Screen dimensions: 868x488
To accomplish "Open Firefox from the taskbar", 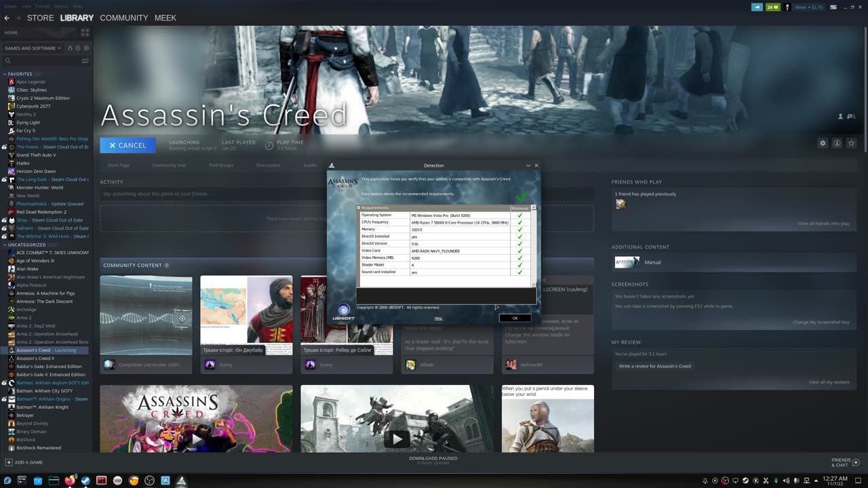I will pyautogui.click(x=69, y=481).
